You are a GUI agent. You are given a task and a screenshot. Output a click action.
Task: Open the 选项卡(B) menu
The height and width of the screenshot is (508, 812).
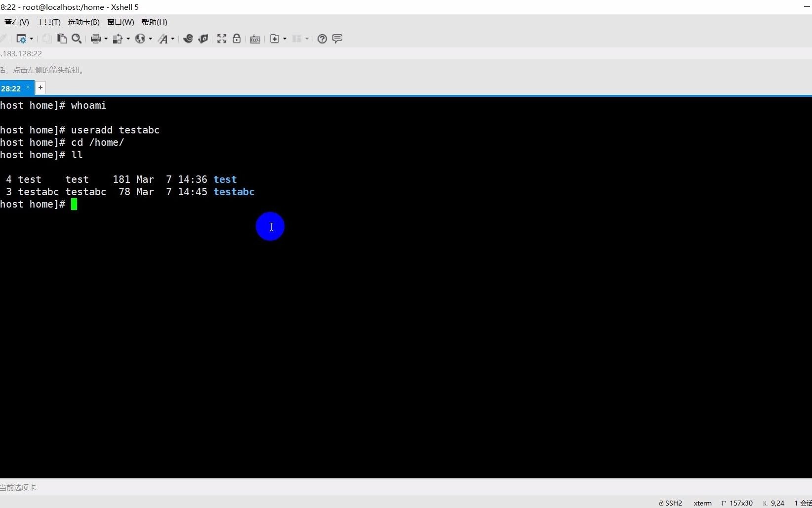point(83,22)
